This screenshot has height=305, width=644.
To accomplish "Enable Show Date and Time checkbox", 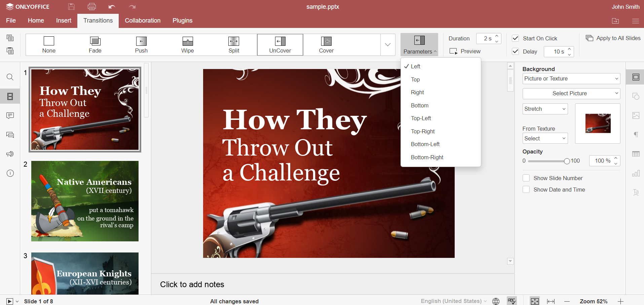I will click(526, 190).
